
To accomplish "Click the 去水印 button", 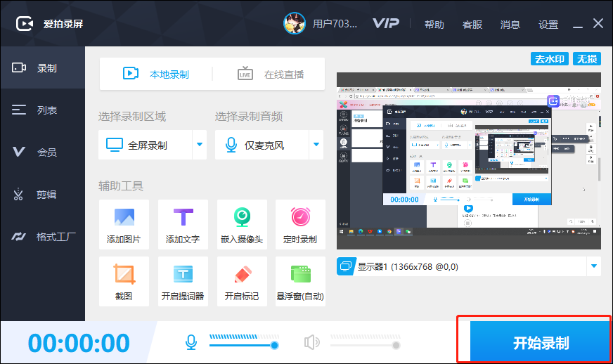I will (x=549, y=59).
